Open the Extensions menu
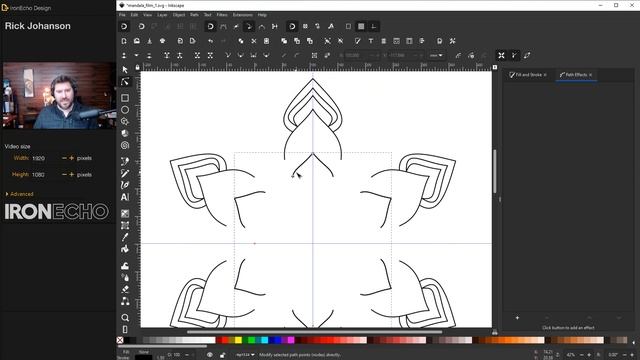 click(x=242, y=15)
